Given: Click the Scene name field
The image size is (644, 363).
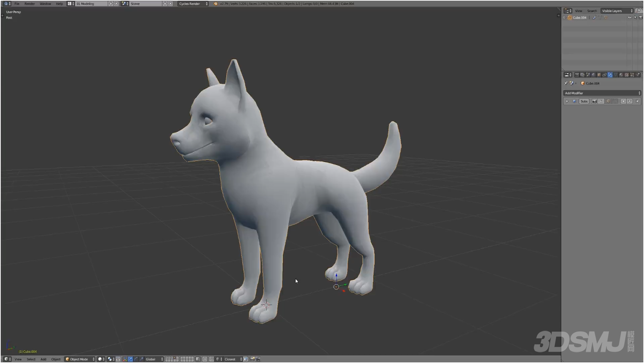Looking at the screenshot, I should (145, 4).
